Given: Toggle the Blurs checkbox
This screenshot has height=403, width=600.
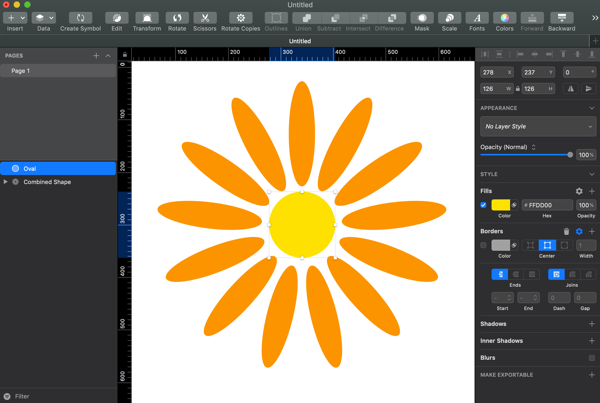Looking at the screenshot, I should point(592,357).
